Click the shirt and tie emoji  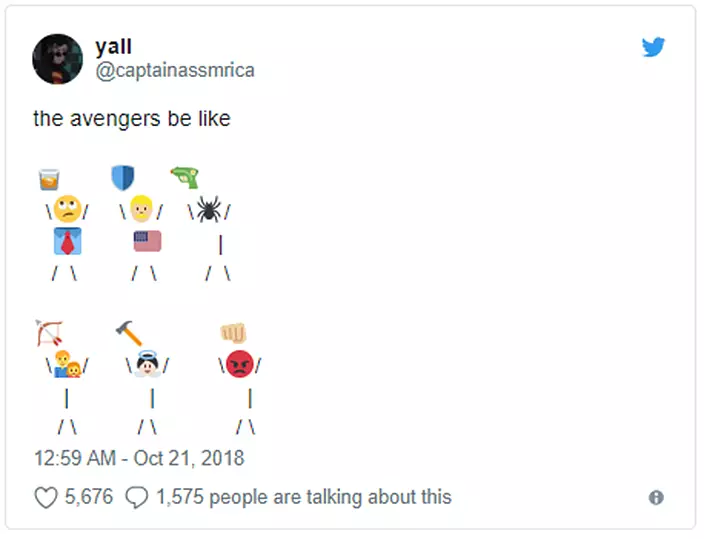coord(67,241)
